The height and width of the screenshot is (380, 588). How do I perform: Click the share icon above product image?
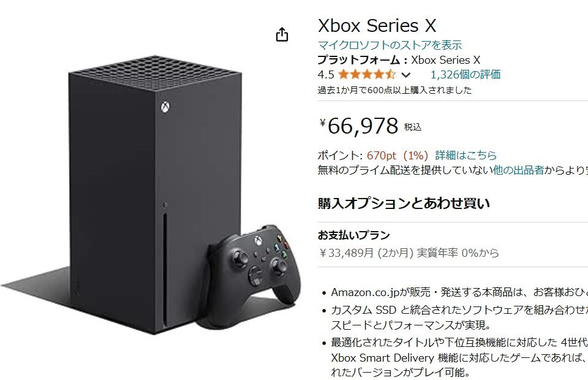pyautogui.click(x=282, y=34)
